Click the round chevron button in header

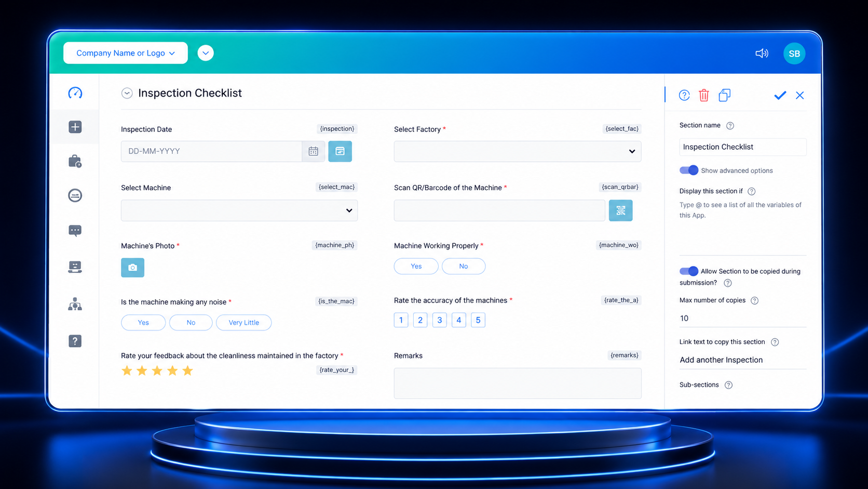pyautogui.click(x=206, y=53)
